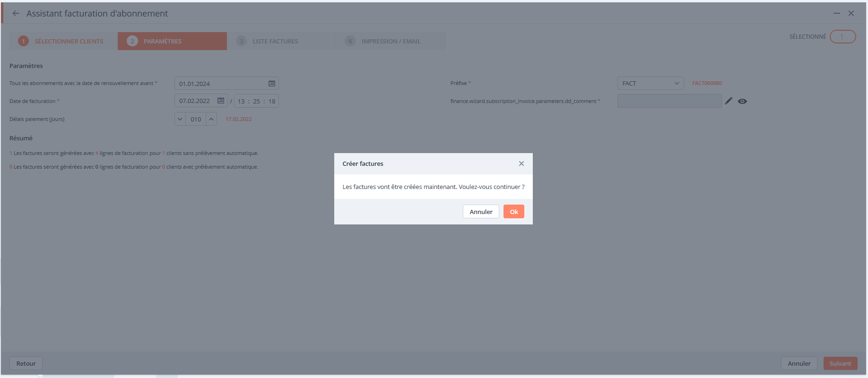Image resolution: width=868 pixels, height=378 pixels.
Task: Open calendar icon for Date de facturation
Action: coord(221,101)
